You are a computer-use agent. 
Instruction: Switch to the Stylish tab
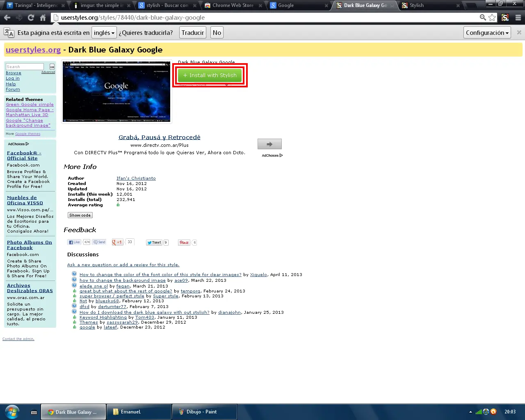(x=431, y=5)
